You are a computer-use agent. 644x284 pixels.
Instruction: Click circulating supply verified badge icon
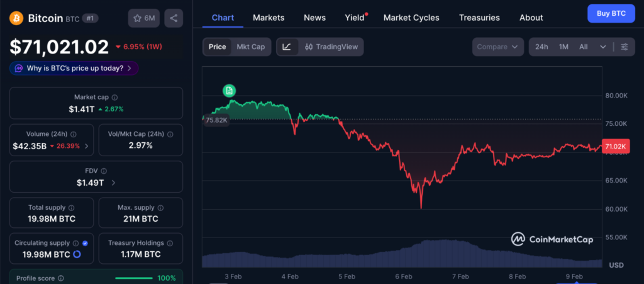coord(86,243)
